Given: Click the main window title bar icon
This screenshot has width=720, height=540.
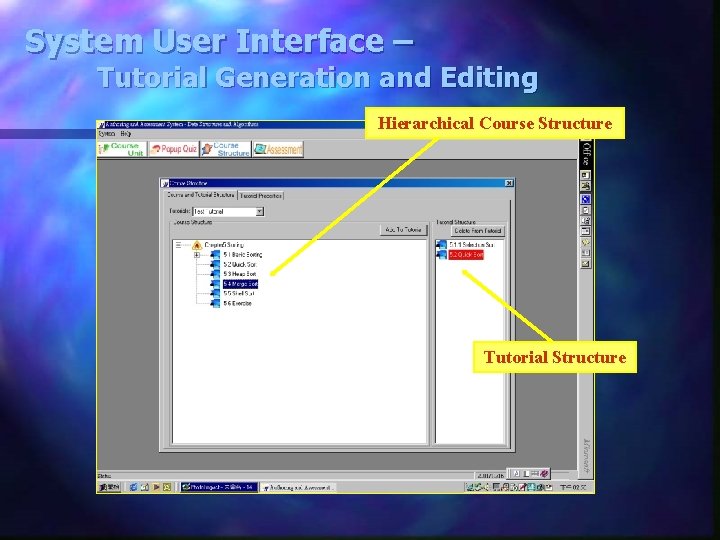Looking at the screenshot, I should tap(101, 124).
